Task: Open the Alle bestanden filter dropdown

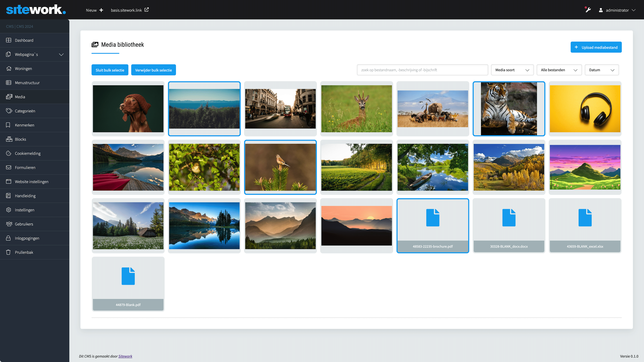Action: coord(559,70)
